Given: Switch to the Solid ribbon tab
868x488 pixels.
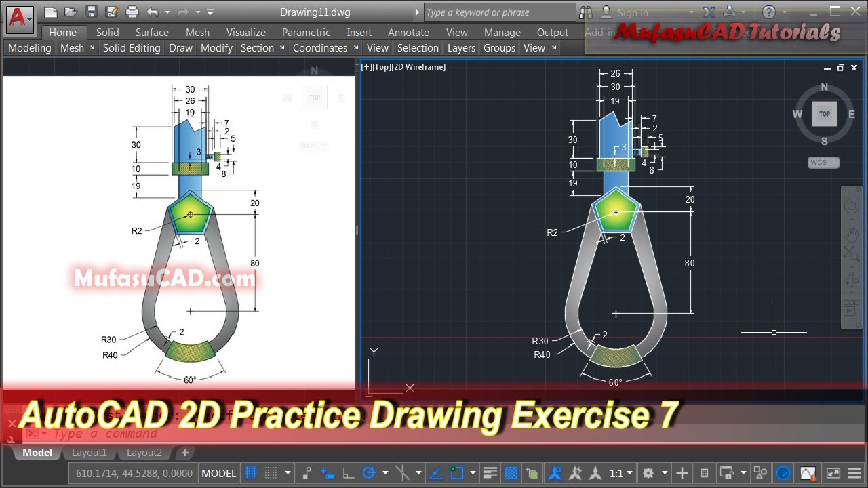Looking at the screenshot, I should click(107, 32).
